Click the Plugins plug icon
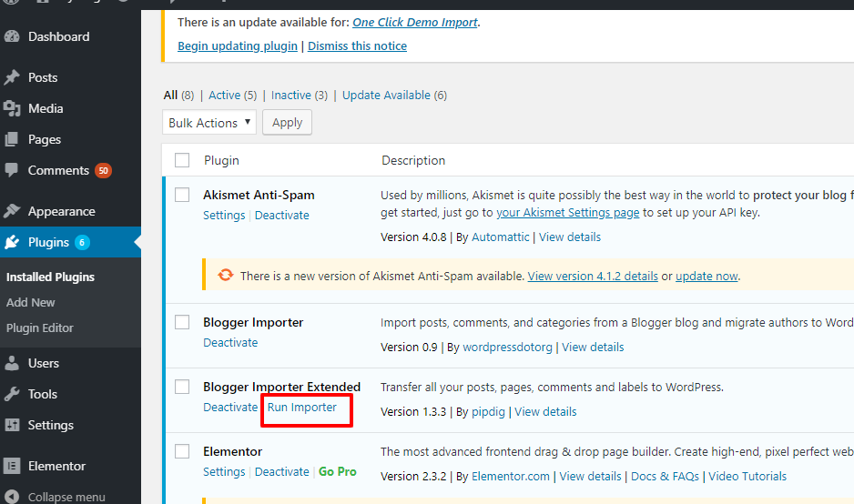Image resolution: width=854 pixels, height=504 pixels. click(x=12, y=242)
